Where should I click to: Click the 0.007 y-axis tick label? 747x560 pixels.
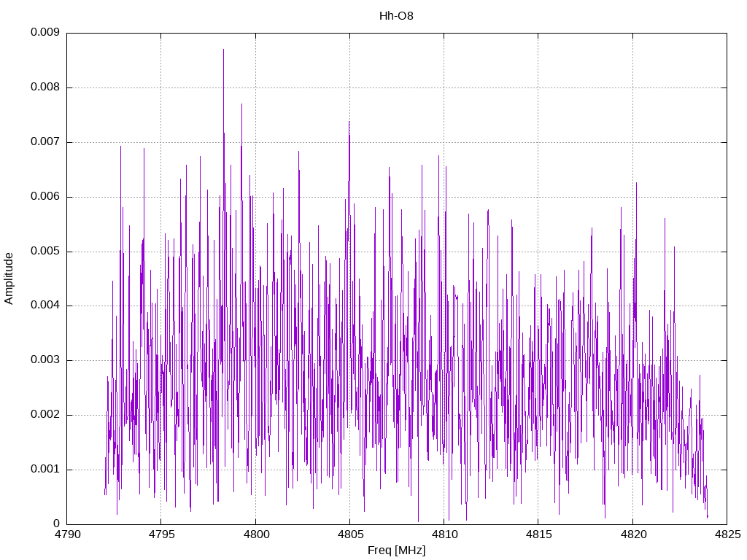(x=45, y=142)
